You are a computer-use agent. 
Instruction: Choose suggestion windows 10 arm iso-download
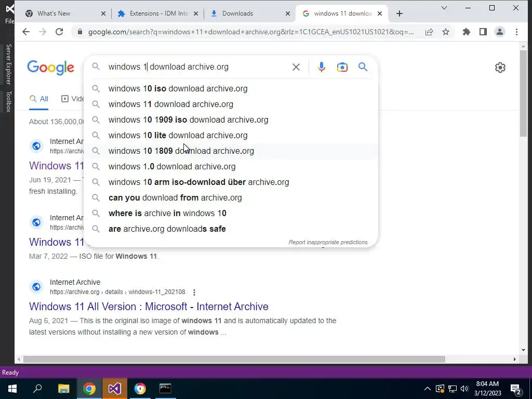[231, 182]
